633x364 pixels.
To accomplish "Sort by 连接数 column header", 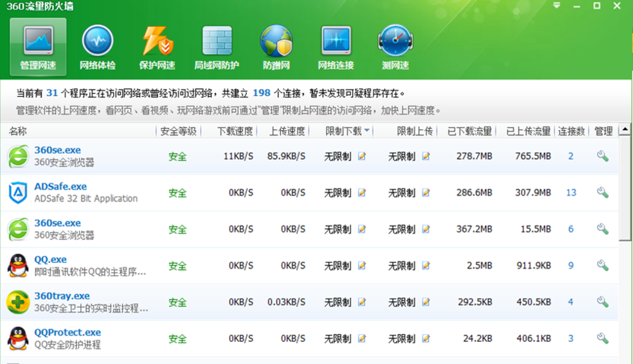I will [571, 131].
